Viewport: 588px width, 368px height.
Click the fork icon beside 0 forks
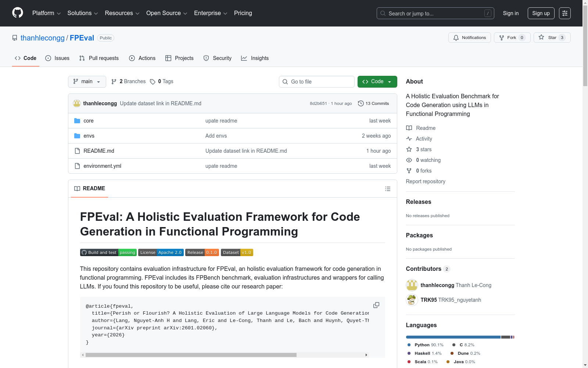409,171
